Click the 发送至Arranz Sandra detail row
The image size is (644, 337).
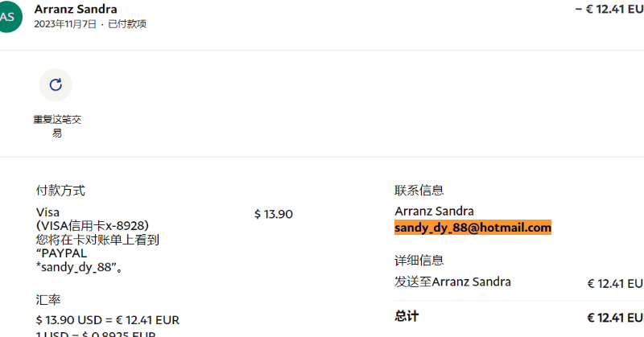[452, 282]
